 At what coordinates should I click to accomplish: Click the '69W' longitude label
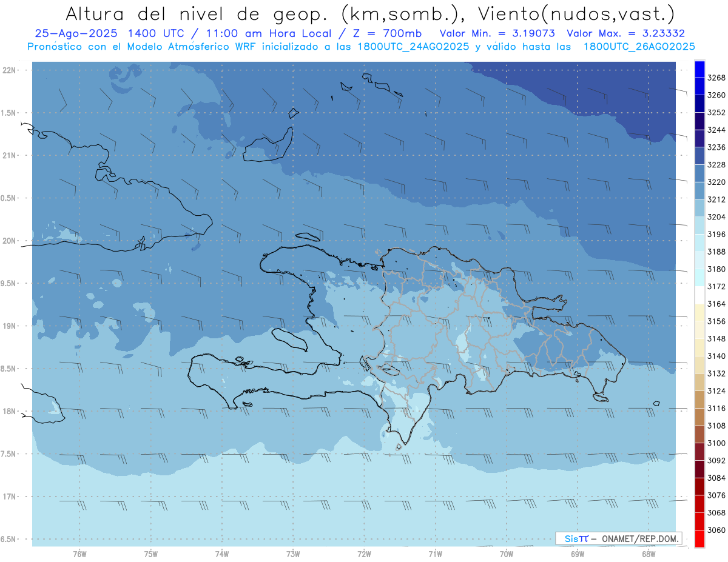tap(578, 553)
